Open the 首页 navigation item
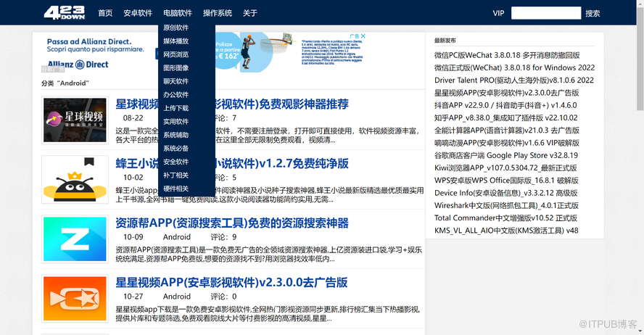 pyautogui.click(x=105, y=13)
